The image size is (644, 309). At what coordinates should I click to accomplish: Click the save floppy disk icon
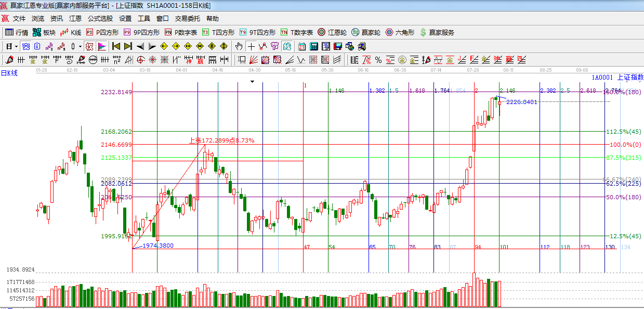[x=338, y=46]
